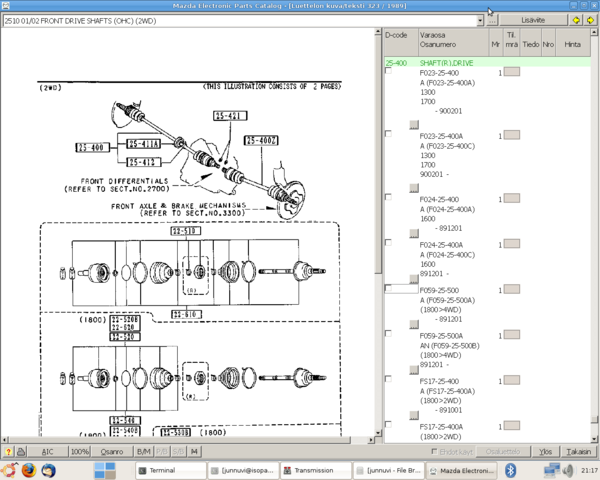Screen dimensions: 600x480
Task: Tick the checkbox for part F059-25-500A
Action: [x=388, y=333]
